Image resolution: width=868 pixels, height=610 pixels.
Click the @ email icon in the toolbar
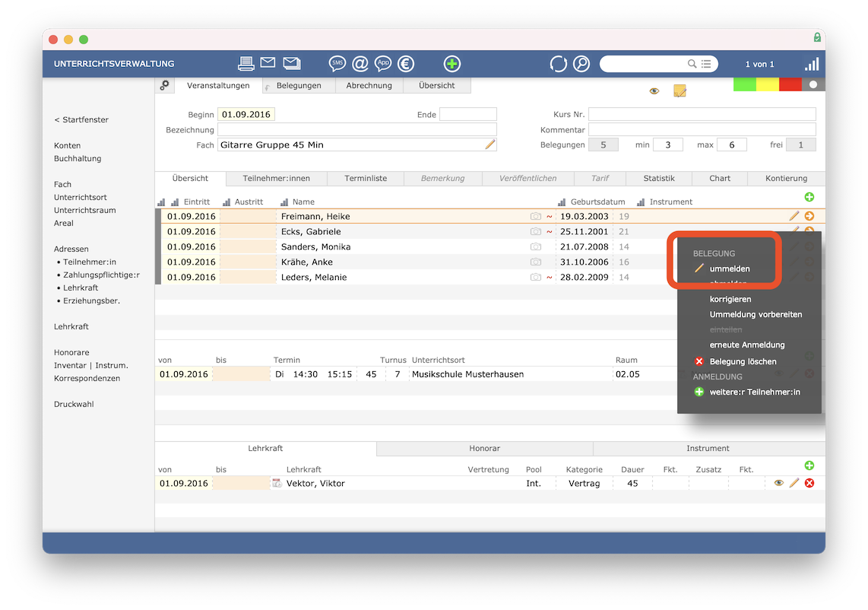tap(360, 64)
